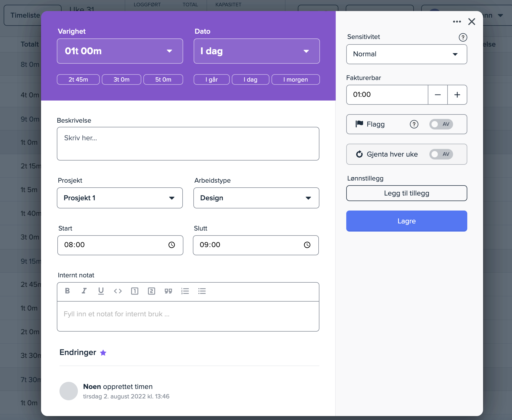Select the I går date shortcut
This screenshot has height=420, width=512.
212,79
